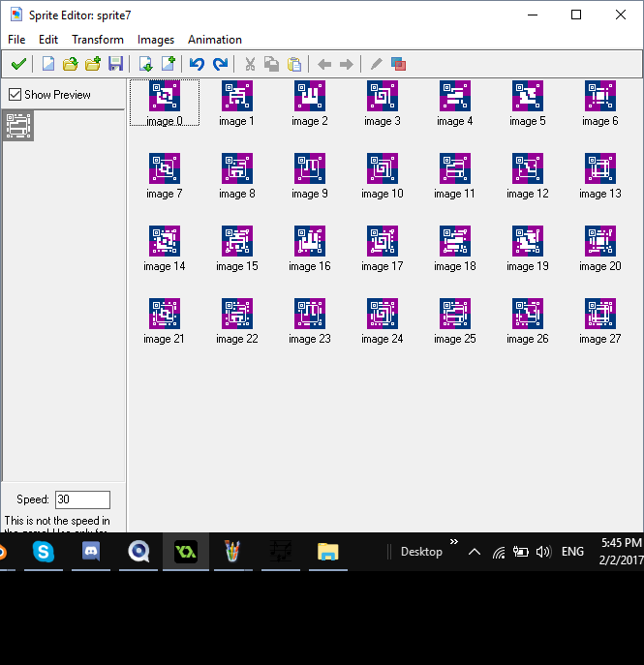This screenshot has width=644, height=665.
Task: Select image 6 thumbnail
Action: tap(599, 96)
